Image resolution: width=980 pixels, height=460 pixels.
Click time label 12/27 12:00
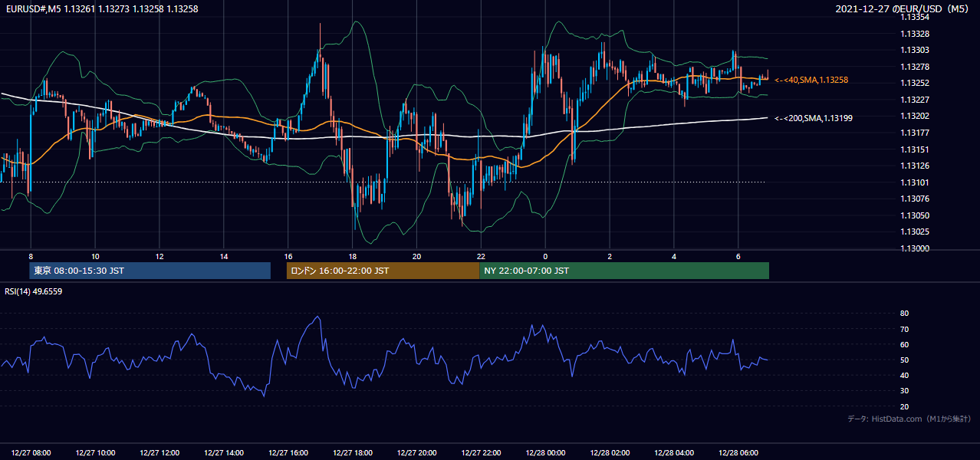click(x=159, y=452)
